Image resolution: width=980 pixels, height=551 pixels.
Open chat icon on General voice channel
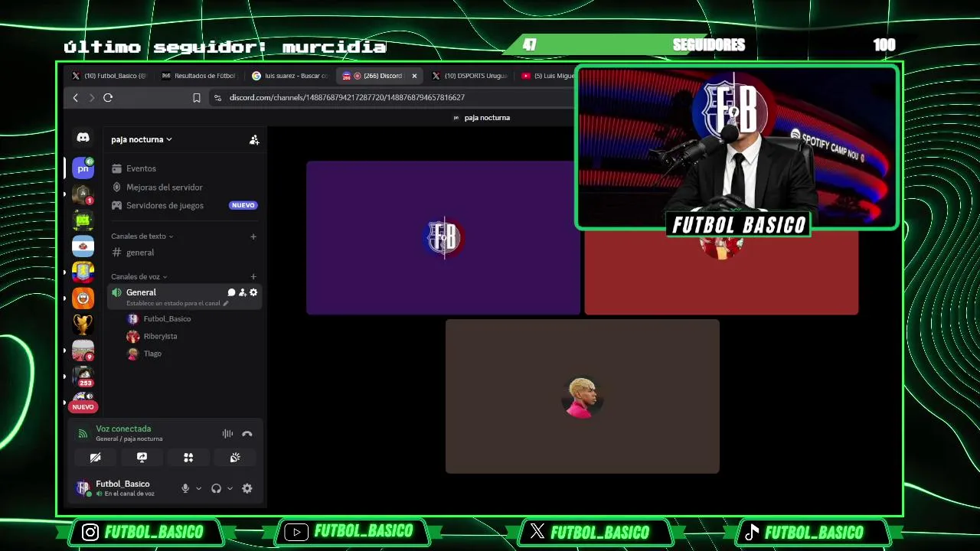coord(231,292)
